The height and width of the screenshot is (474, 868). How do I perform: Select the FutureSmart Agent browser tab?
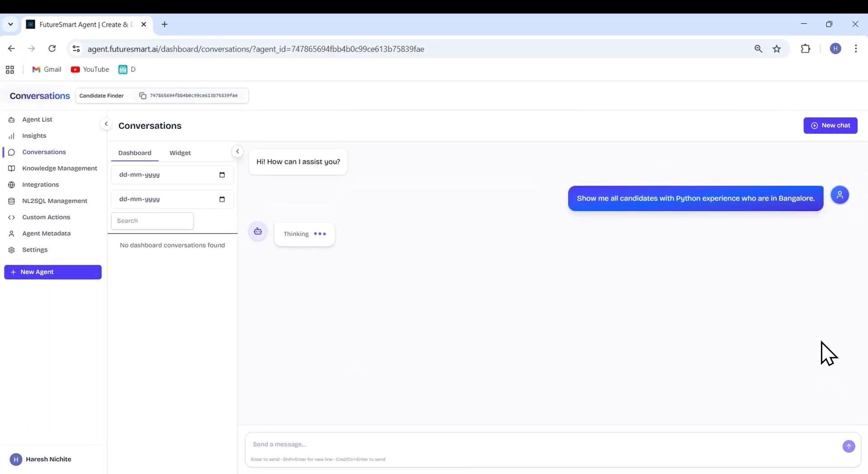86,24
